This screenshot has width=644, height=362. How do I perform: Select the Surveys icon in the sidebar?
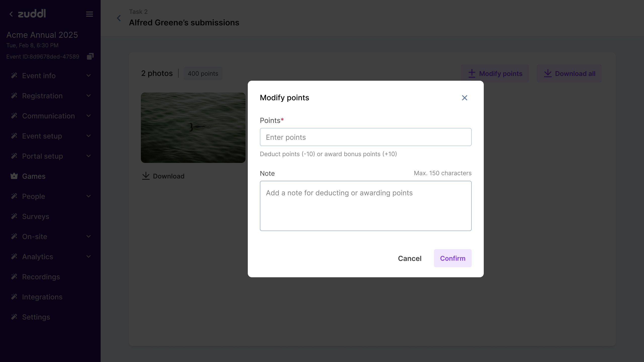tap(14, 216)
